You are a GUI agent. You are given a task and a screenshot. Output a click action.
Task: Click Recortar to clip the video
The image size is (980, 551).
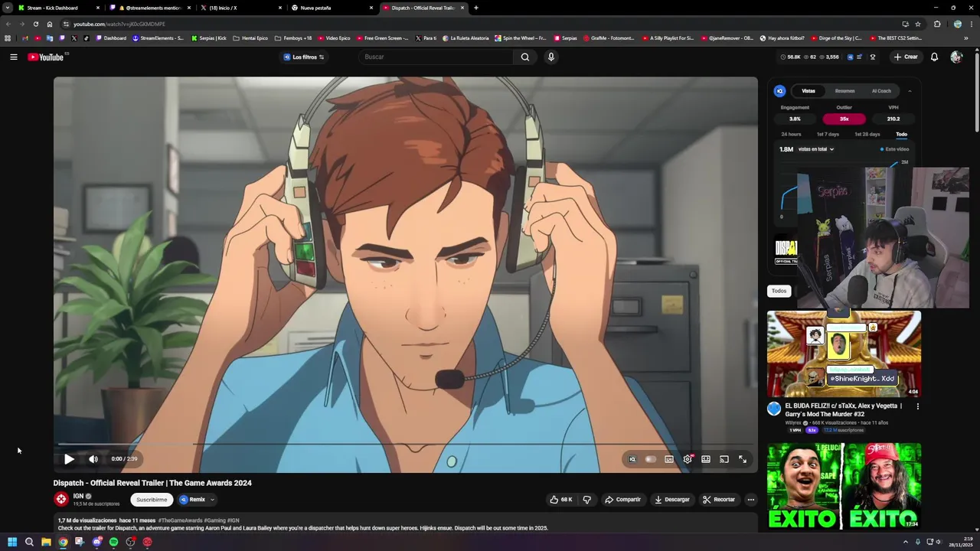(x=719, y=500)
